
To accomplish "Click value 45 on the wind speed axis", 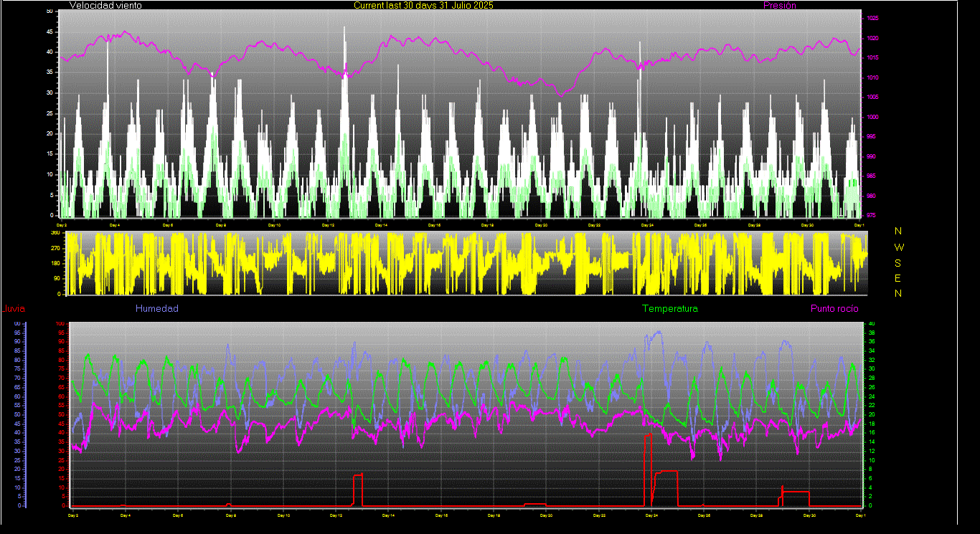I will 50,32.
